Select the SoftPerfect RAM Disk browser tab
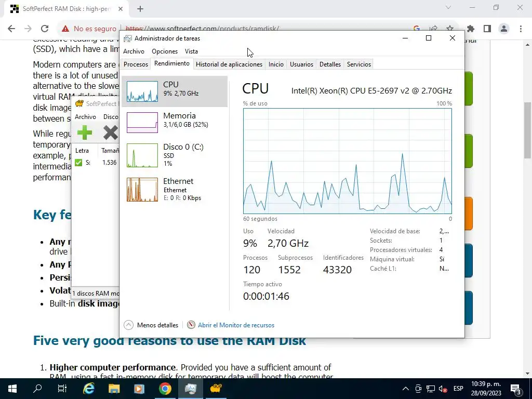The height and width of the screenshot is (399, 532). point(66,9)
